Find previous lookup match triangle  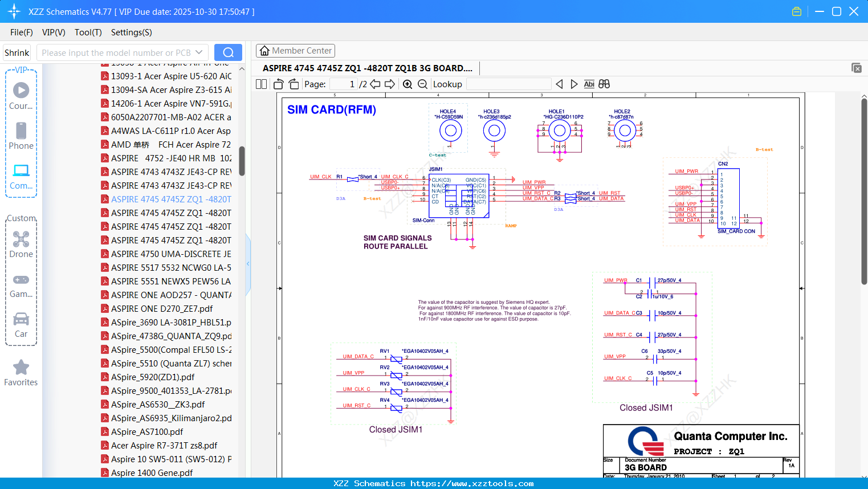(559, 84)
